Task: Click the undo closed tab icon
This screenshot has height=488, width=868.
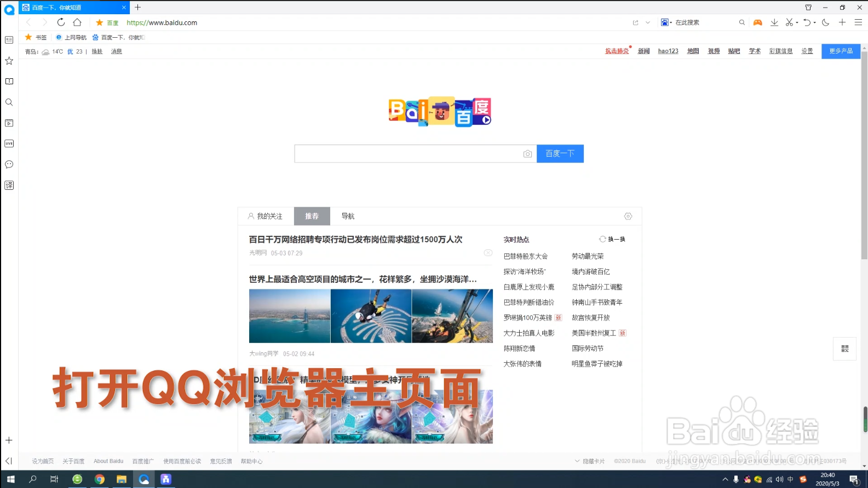Action: (x=807, y=22)
